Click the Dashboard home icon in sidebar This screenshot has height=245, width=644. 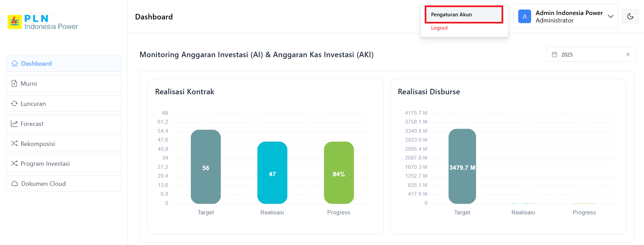pyautogui.click(x=15, y=64)
